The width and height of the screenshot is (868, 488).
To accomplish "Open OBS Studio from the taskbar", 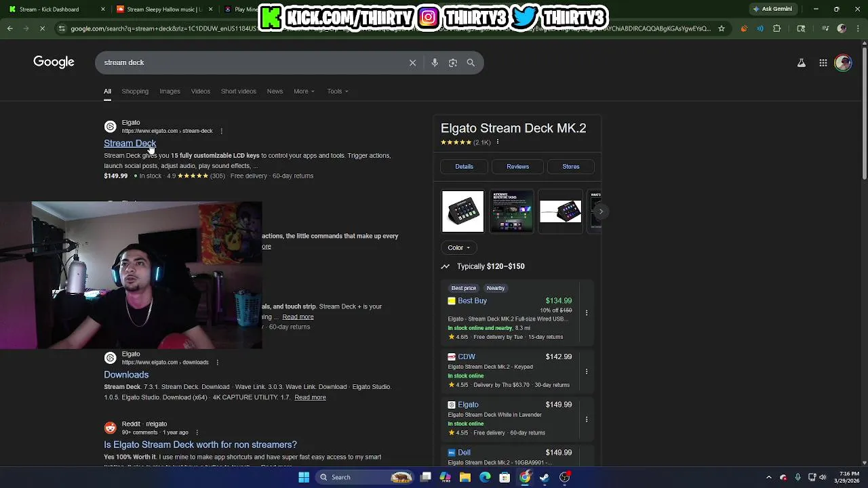I will [x=564, y=477].
